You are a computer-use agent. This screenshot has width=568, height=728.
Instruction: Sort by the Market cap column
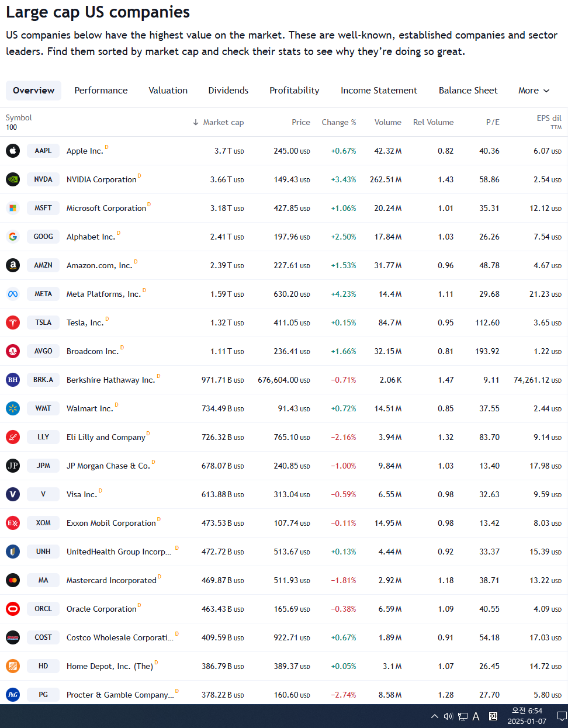(218, 122)
